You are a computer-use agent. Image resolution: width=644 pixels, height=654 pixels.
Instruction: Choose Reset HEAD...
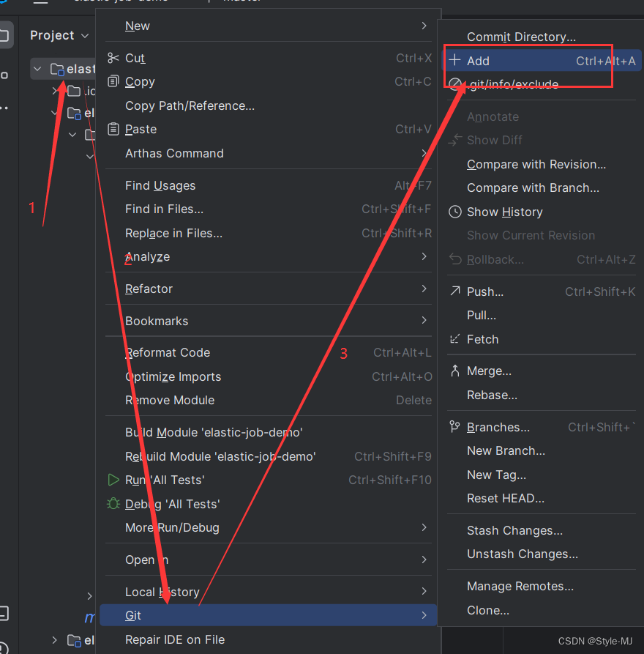point(542,498)
